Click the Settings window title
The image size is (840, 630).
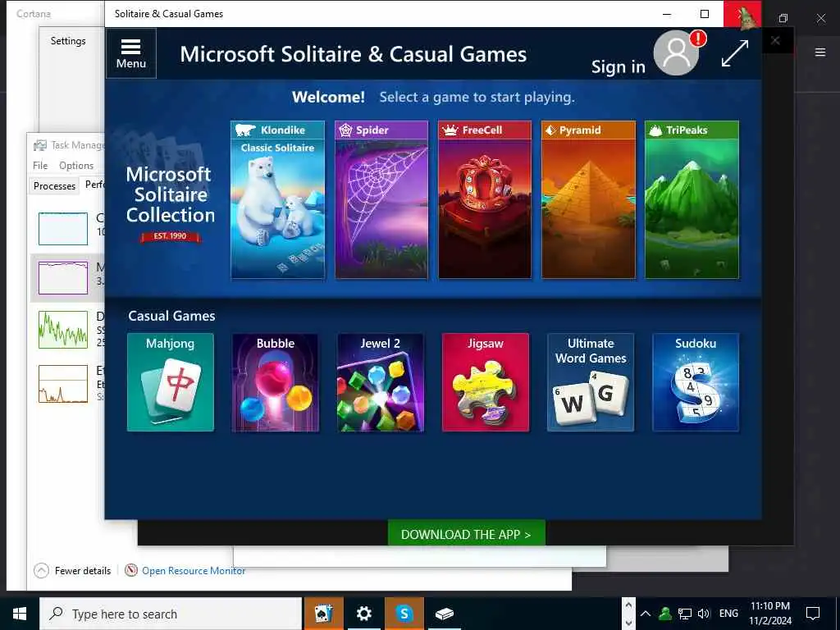[68, 41]
